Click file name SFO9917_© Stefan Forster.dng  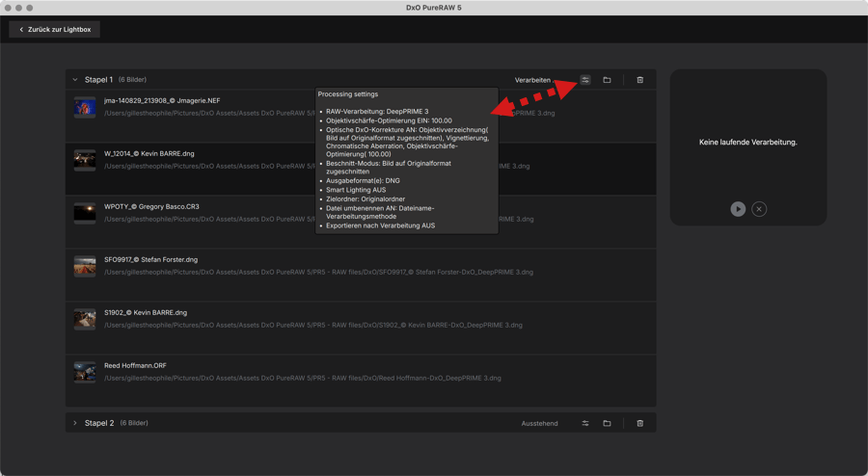pyautogui.click(x=150, y=260)
